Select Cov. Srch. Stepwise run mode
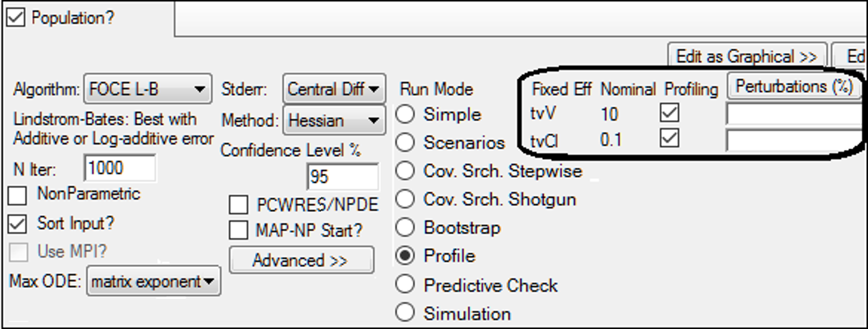Viewport: 868px width, 329px height. [405, 171]
